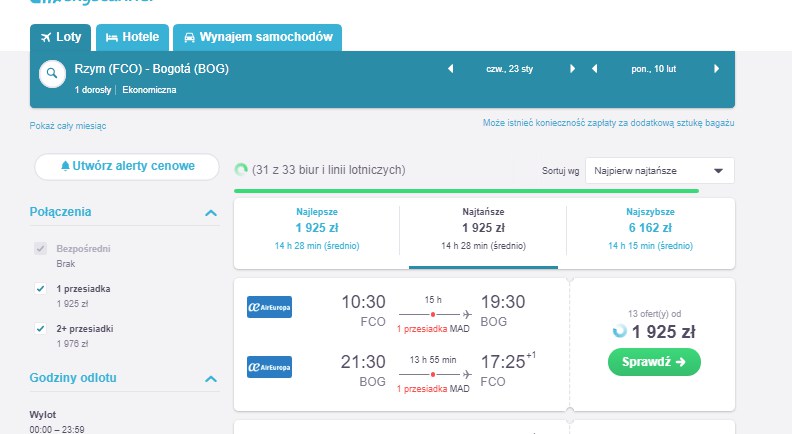Create price alerts with Utwórz alerty cenowe
This screenshot has height=434, width=792.
(x=127, y=166)
